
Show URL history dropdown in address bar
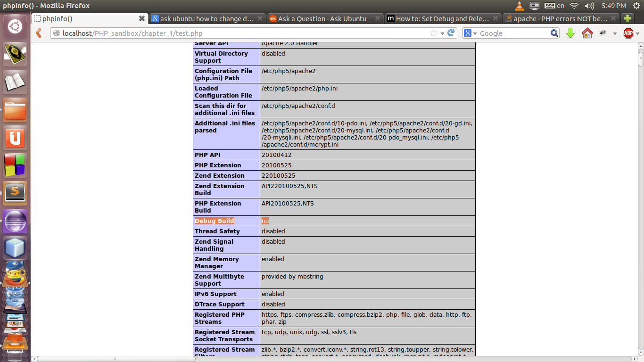442,33
